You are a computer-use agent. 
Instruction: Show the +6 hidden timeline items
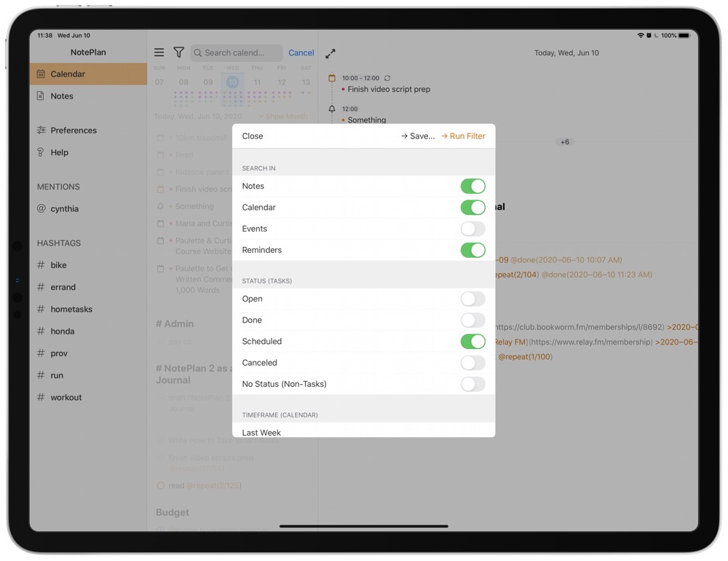click(565, 142)
